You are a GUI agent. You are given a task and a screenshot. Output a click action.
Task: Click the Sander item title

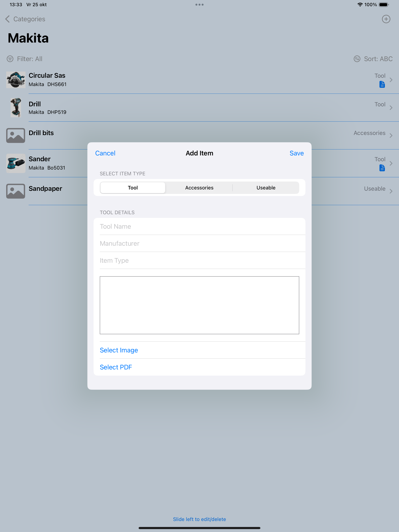tap(39, 159)
